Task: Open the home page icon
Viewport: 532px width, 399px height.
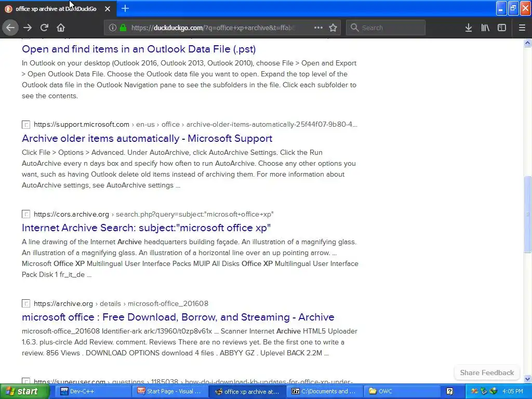Action: point(61,28)
